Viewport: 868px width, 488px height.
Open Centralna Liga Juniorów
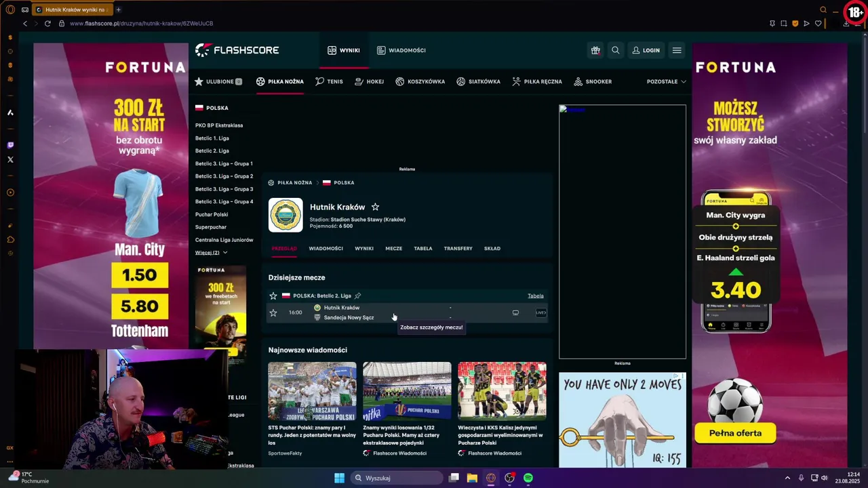click(224, 240)
